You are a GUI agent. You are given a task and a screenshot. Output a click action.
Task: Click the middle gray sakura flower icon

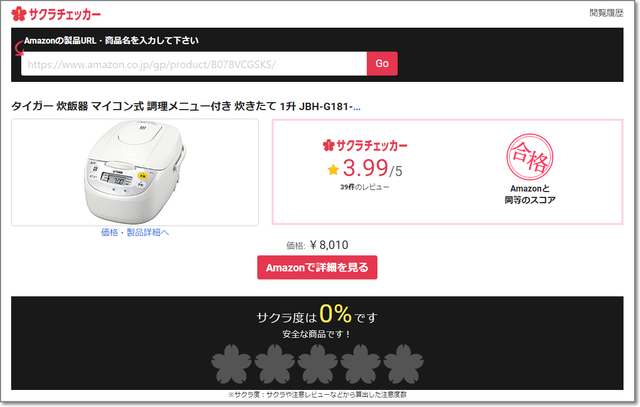[318, 364]
